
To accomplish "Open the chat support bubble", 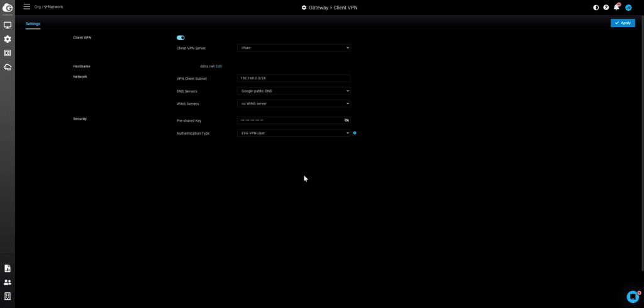I will 633,297.
